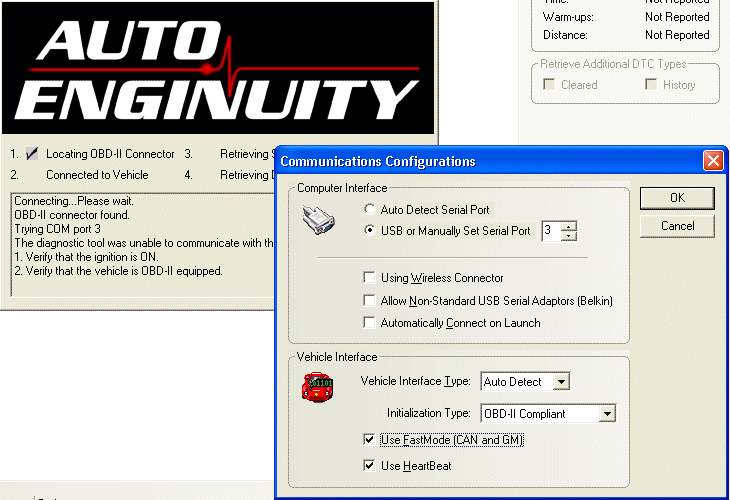730x500 pixels.
Task: Uncheck Use FastMode (CAN and GM)
Action: [371, 440]
